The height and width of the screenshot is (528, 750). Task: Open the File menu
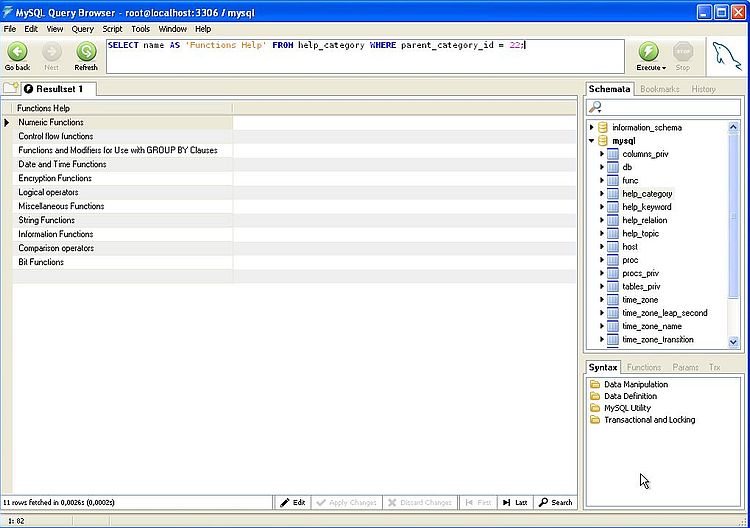point(10,29)
